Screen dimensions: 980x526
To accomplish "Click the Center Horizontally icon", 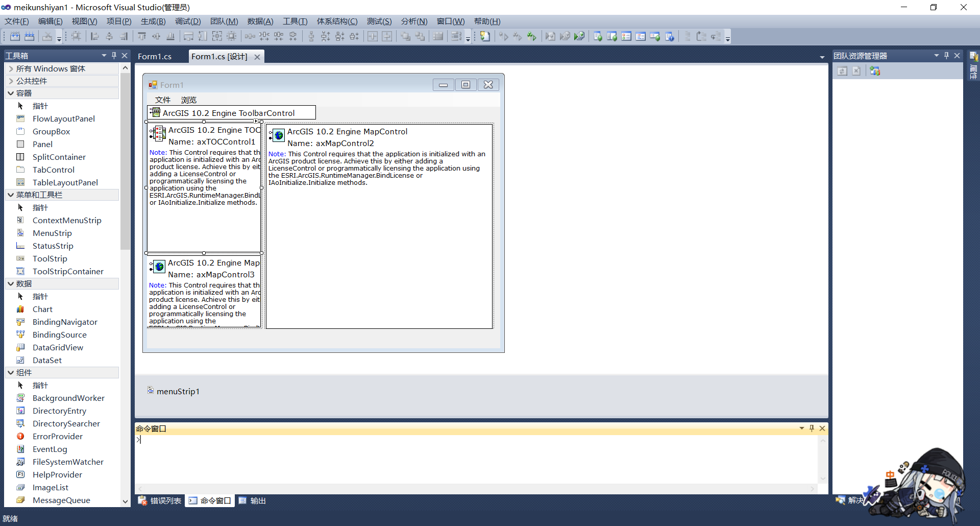I will click(373, 36).
